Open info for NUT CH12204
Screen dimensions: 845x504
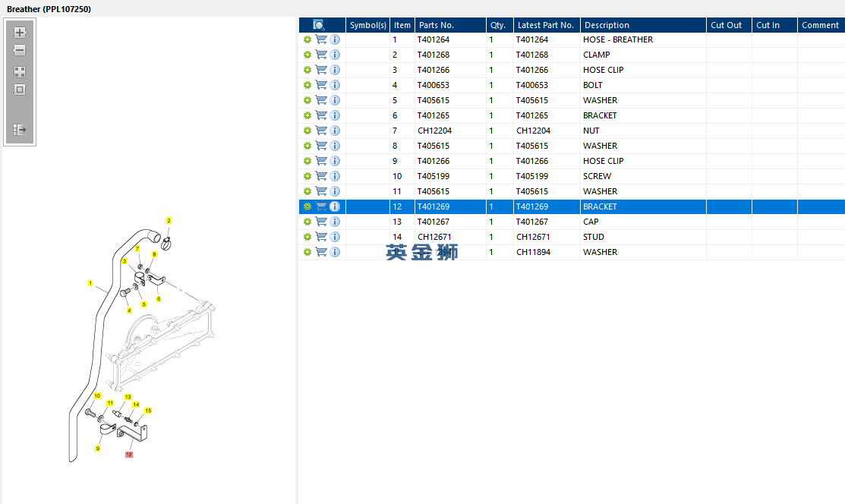coord(335,131)
